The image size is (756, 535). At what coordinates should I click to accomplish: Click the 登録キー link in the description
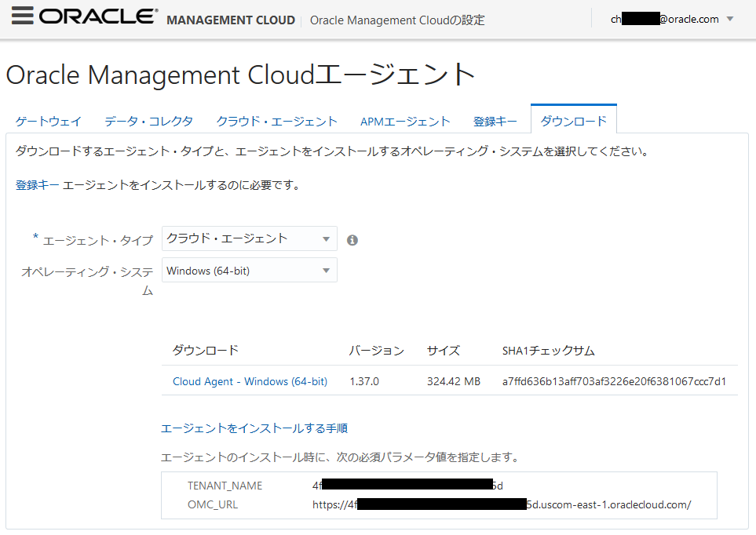[37, 185]
